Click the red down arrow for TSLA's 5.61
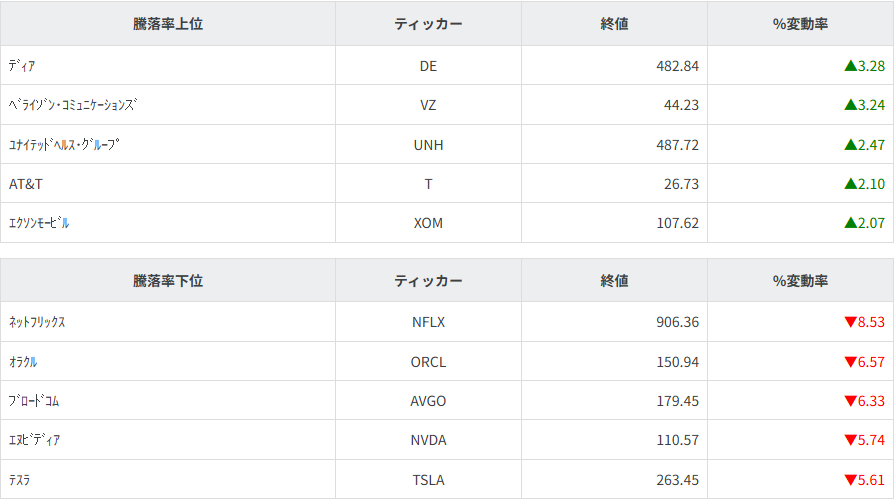The height and width of the screenshot is (502, 896). tap(850, 480)
